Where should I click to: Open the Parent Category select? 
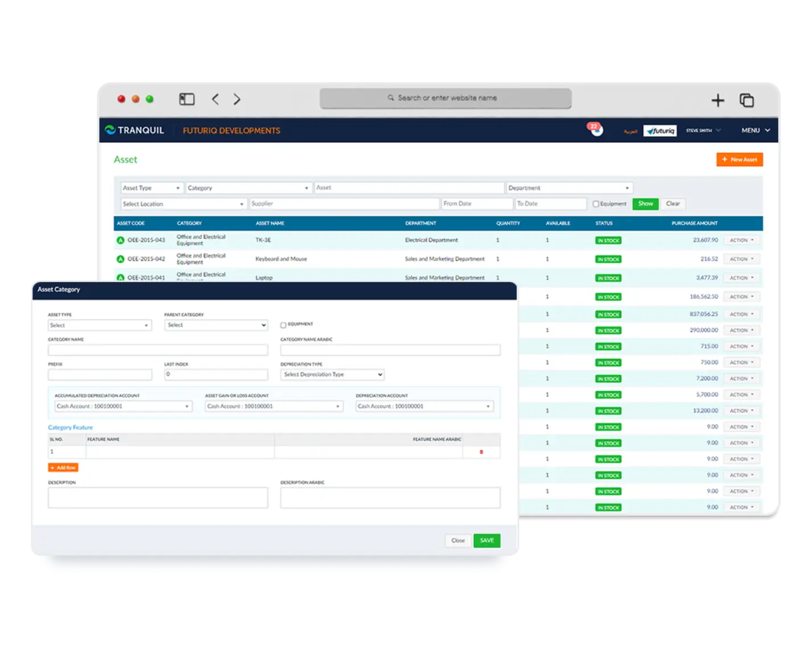(x=216, y=325)
